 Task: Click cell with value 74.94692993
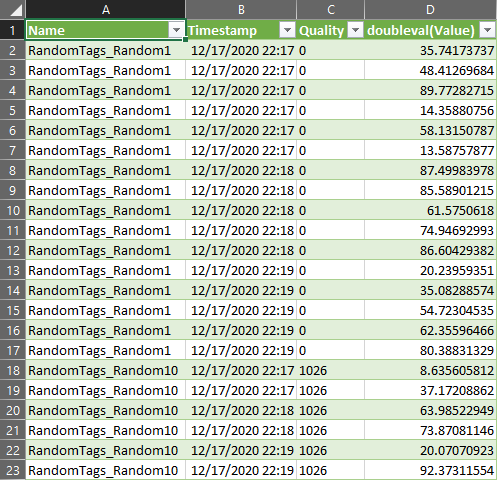pos(430,230)
